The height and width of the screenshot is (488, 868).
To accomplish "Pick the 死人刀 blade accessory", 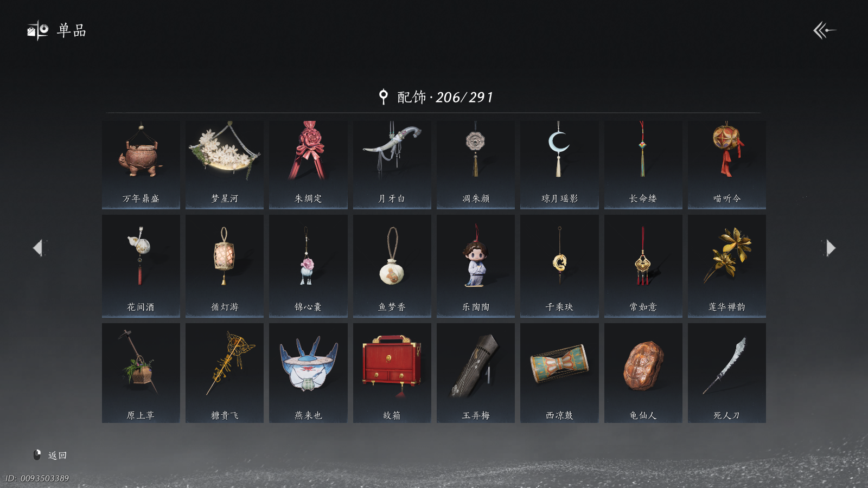I will (727, 373).
